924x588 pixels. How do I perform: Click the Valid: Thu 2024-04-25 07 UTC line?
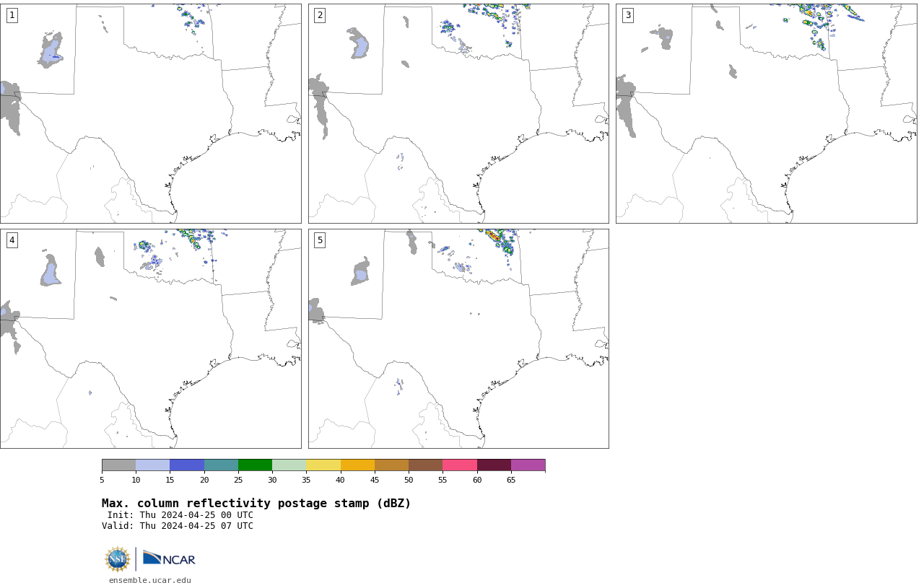pyautogui.click(x=178, y=526)
